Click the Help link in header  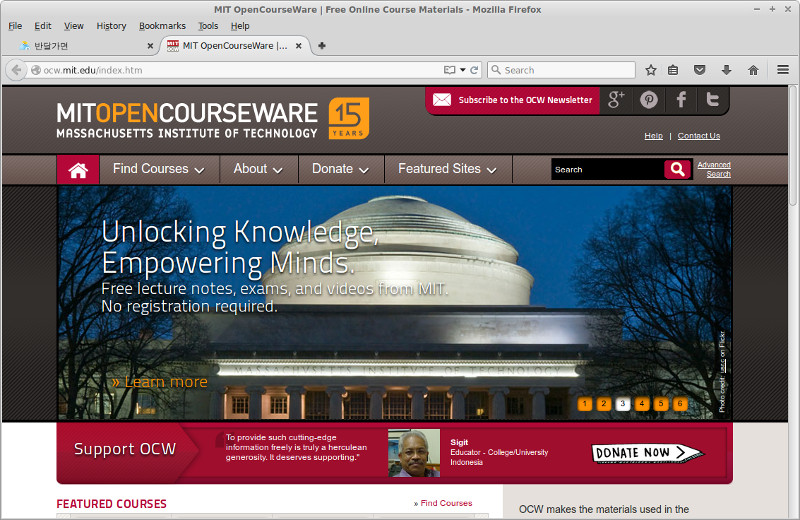(x=653, y=136)
